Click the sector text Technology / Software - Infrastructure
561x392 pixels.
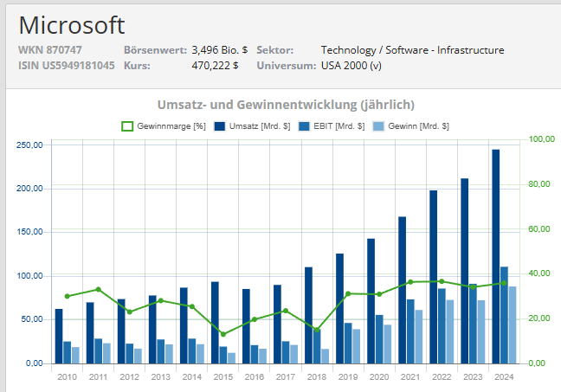[x=412, y=49]
